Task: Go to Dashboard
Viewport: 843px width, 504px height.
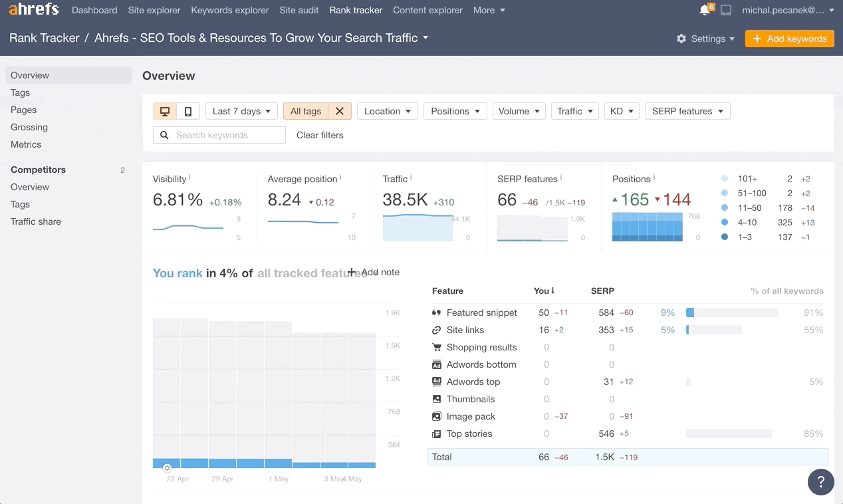Action: pyautogui.click(x=94, y=10)
